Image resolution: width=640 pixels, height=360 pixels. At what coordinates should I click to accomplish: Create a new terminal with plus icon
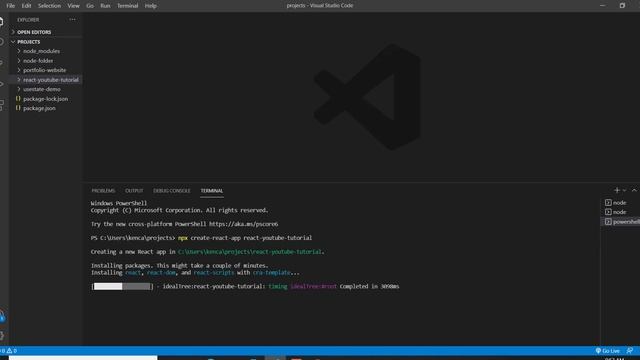617,190
